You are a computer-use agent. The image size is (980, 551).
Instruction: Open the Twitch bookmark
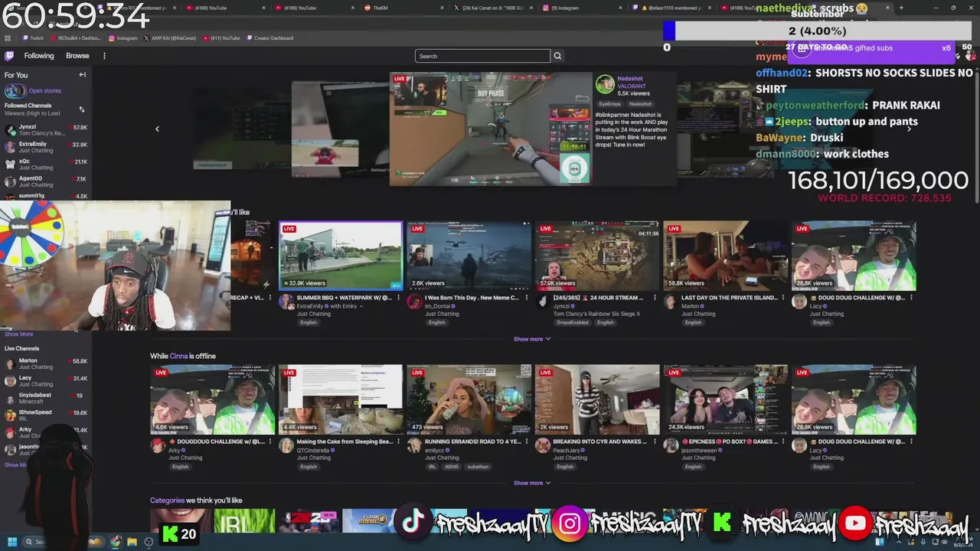point(32,37)
